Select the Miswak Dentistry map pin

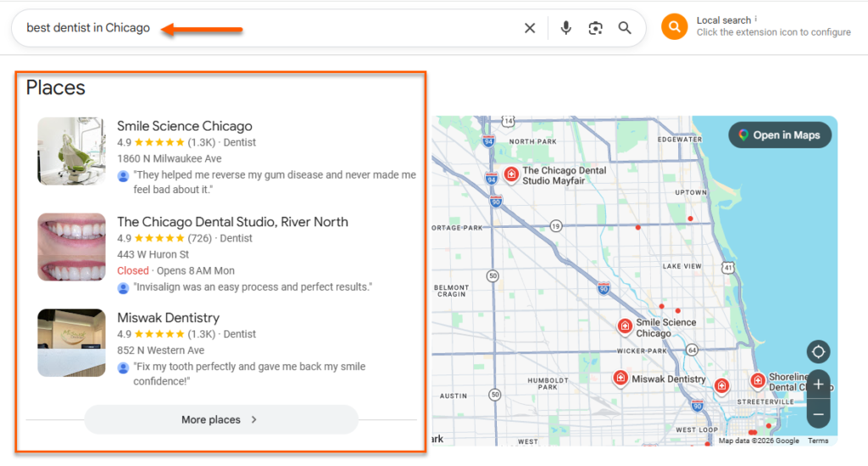[620, 378]
